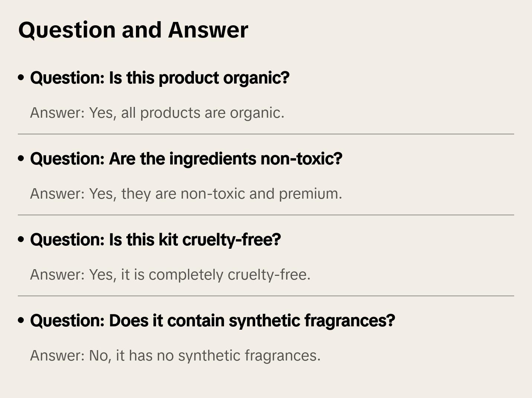Click the 'Question and Answer' heading
Image resolution: width=532 pixels, height=398 pixels.
coord(133,30)
